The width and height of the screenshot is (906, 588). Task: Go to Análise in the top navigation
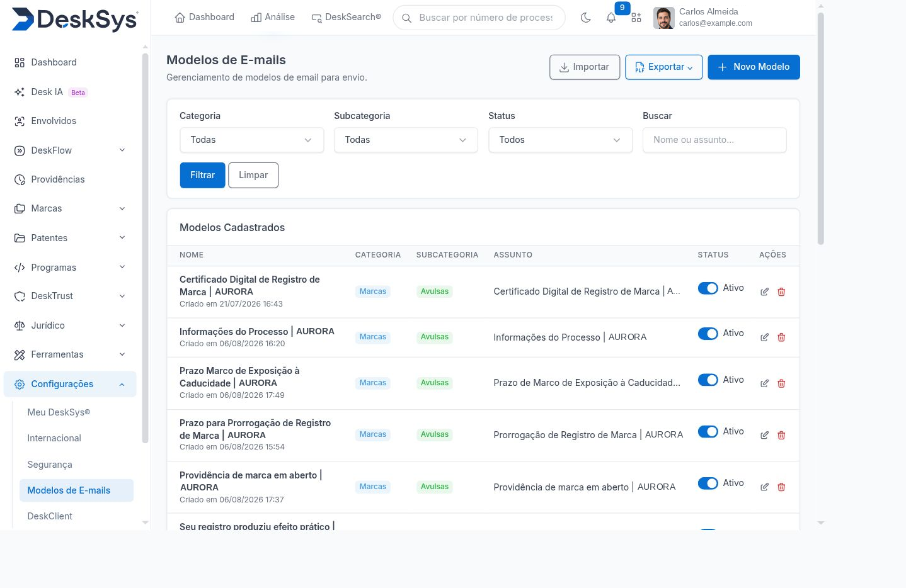(x=273, y=18)
